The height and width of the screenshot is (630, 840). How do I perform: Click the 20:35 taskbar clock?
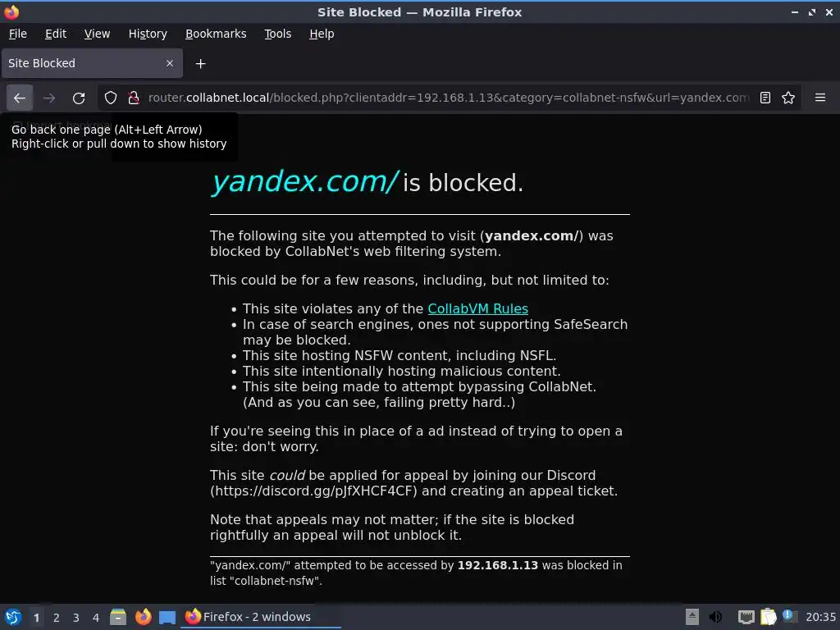[x=820, y=617]
